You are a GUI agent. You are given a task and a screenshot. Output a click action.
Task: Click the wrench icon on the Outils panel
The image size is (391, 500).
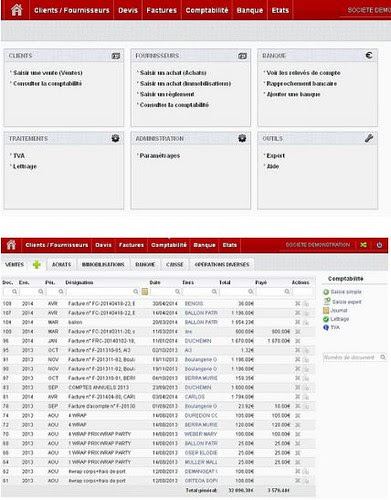click(369, 138)
